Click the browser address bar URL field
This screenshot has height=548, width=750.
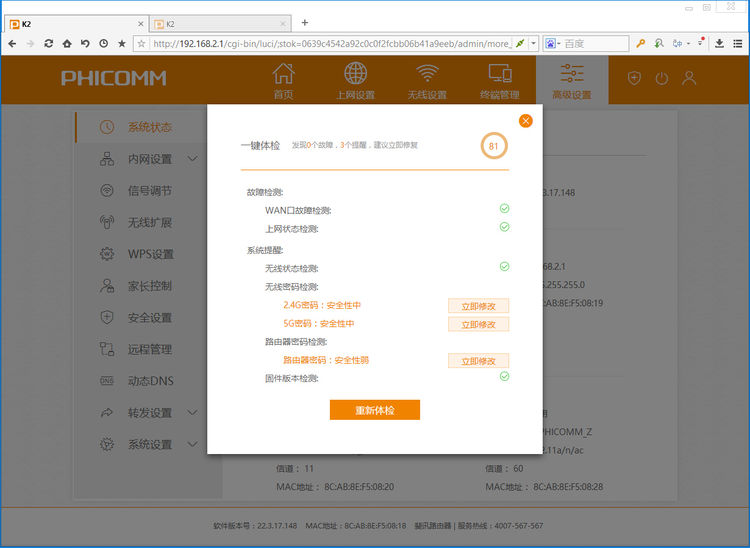(x=330, y=44)
